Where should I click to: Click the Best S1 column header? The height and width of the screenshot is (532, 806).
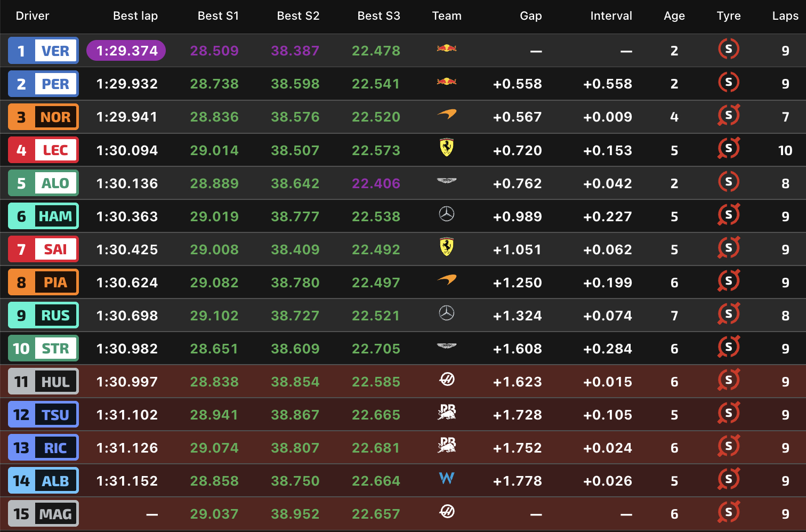click(x=218, y=16)
